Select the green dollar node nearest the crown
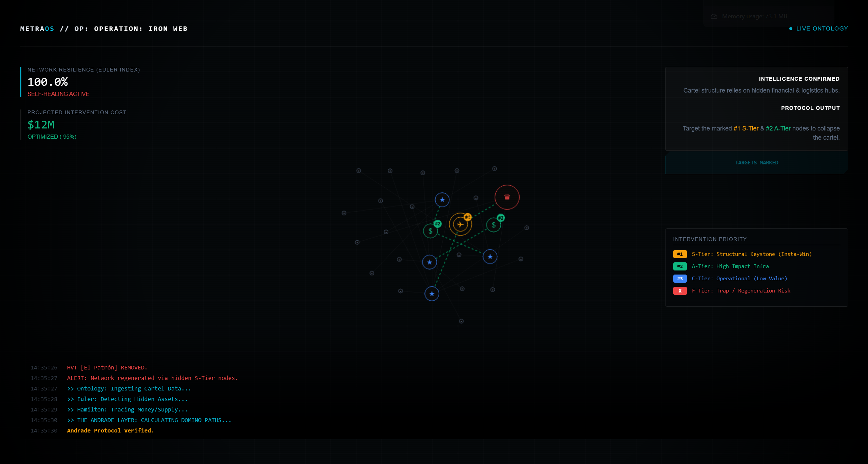The image size is (868, 464). pos(494,225)
